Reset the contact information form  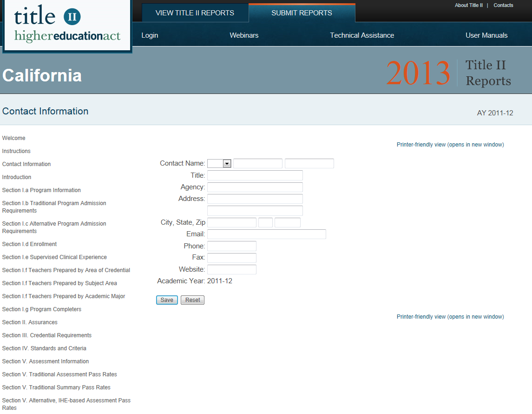click(x=192, y=300)
